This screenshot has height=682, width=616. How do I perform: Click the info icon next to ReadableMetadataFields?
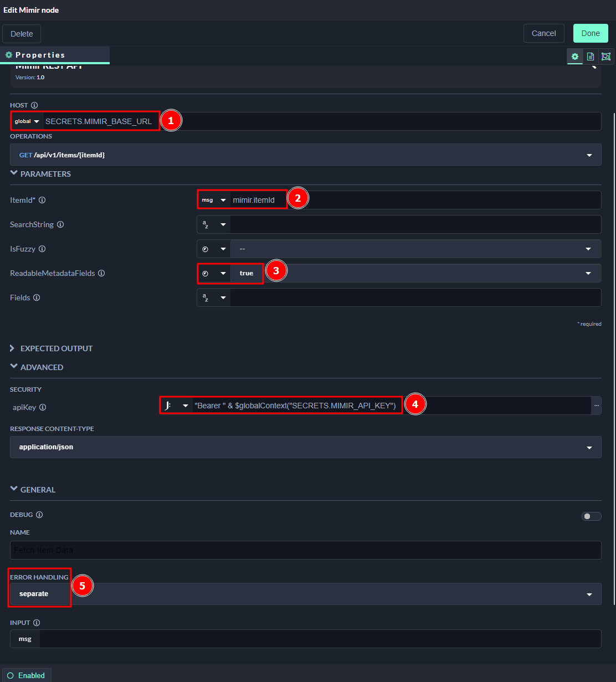(101, 273)
